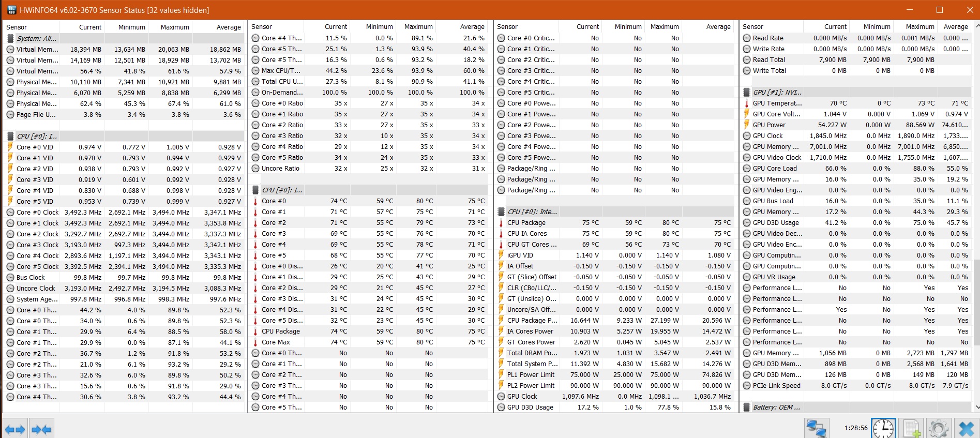This screenshot has height=438, width=980.
Task: Click the Current column header in first panel
Action: [x=82, y=27]
